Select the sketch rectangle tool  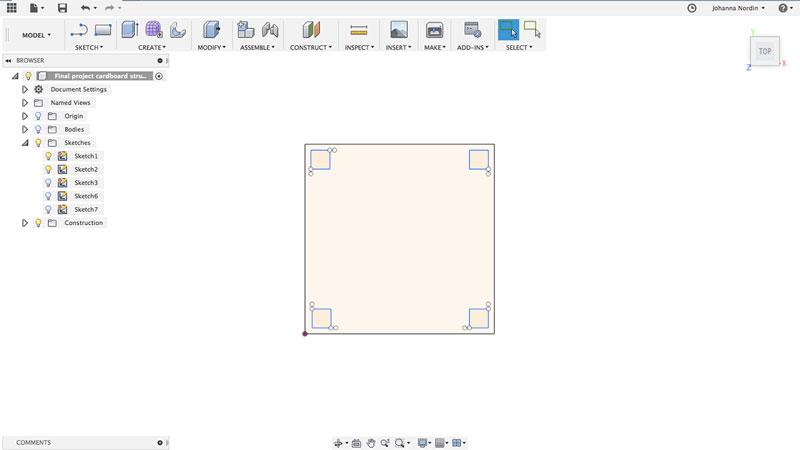pos(103,30)
